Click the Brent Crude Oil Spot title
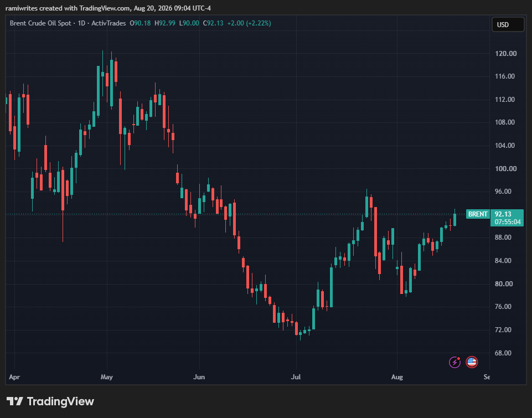The height and width of the screenshot is (418, 532). click(40, 23)
